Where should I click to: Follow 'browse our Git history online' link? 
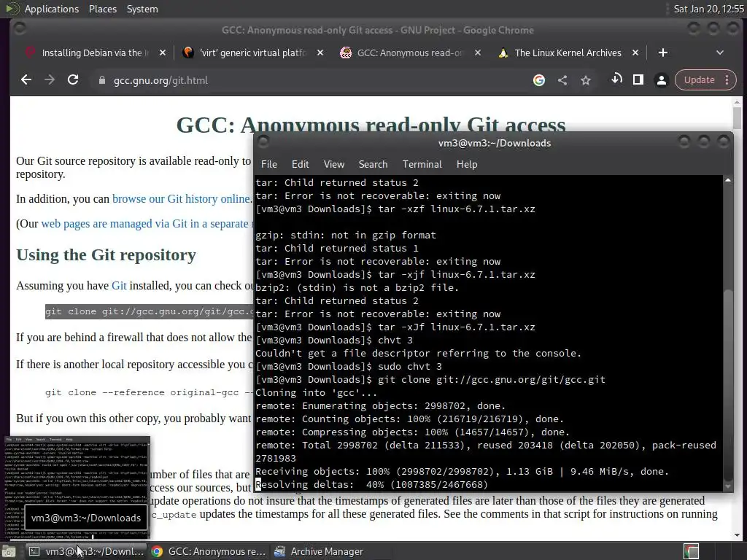(x=181, y=198)
